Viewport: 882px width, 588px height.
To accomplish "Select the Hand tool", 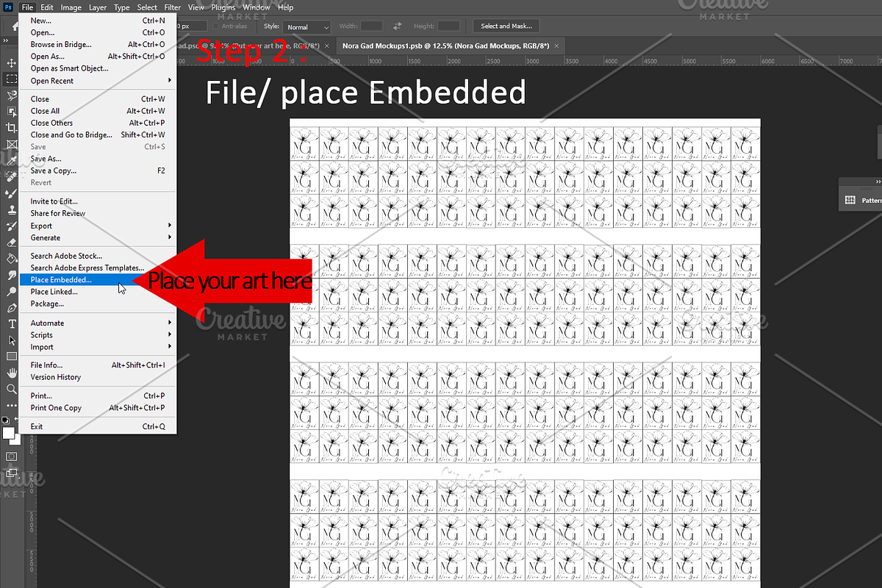I will [x=11, y=373].
